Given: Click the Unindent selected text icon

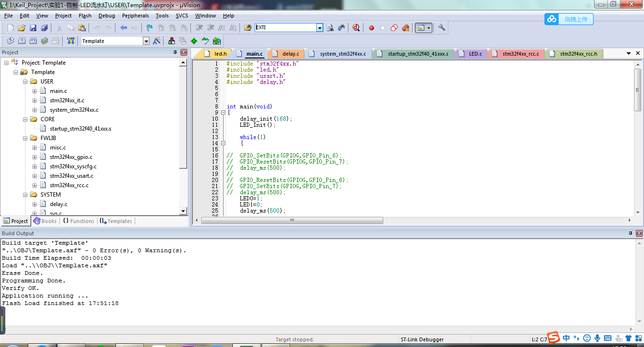Looking at the screenshot, I should point(210,28).
